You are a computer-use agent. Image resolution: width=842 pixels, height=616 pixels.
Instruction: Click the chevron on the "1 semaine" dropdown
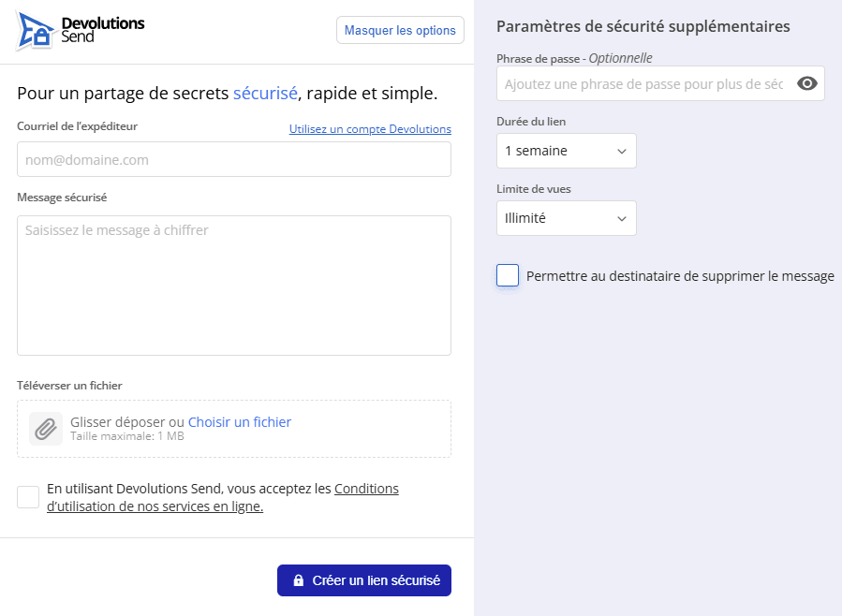[623, 151]
